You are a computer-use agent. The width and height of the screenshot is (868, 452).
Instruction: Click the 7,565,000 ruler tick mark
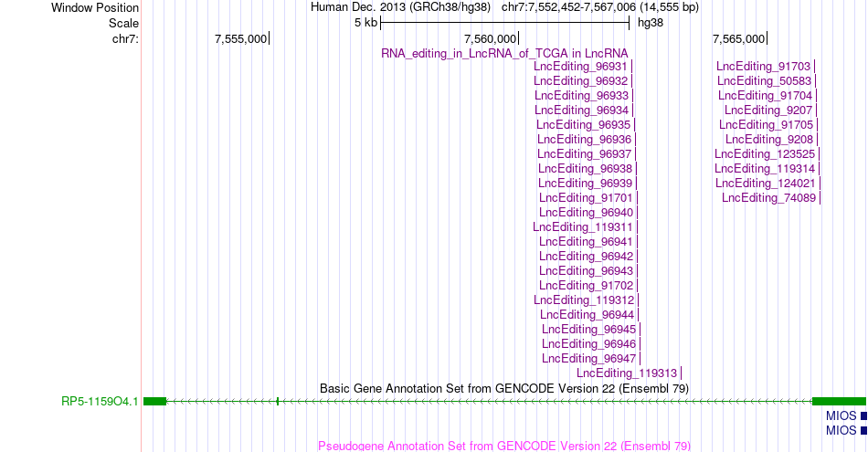pos(767,38)
